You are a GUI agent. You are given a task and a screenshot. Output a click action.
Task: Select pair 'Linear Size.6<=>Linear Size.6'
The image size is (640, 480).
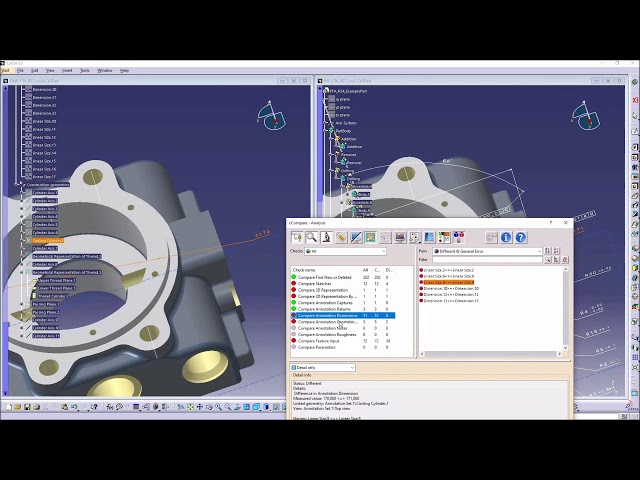tap(449, 276)
